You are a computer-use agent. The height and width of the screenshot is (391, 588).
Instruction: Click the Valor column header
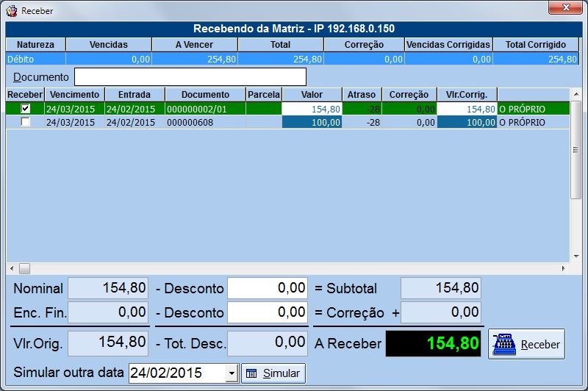point(312,95)
